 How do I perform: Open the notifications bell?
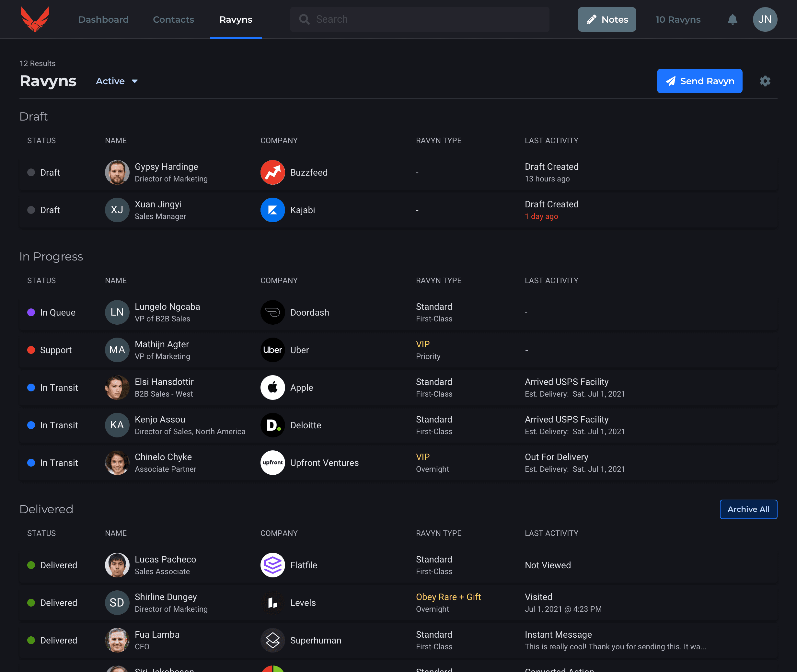pos(732,19)
